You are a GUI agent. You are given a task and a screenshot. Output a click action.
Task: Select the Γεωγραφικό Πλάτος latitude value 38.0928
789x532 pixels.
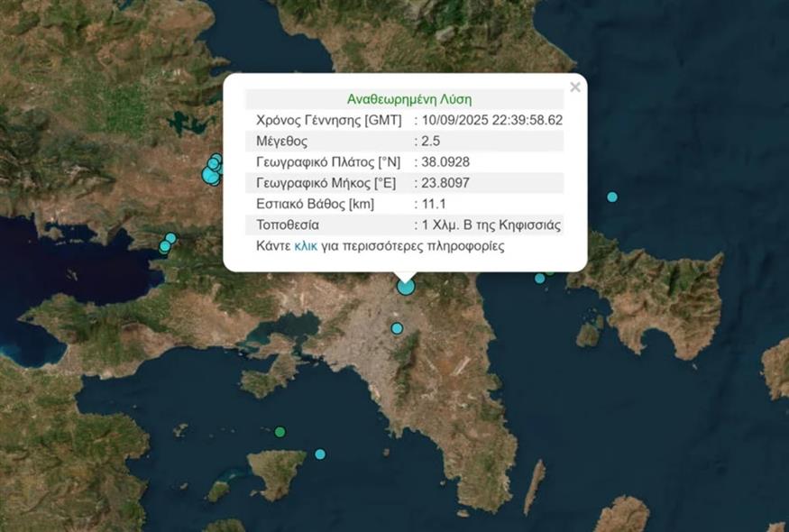pos(445,161)
